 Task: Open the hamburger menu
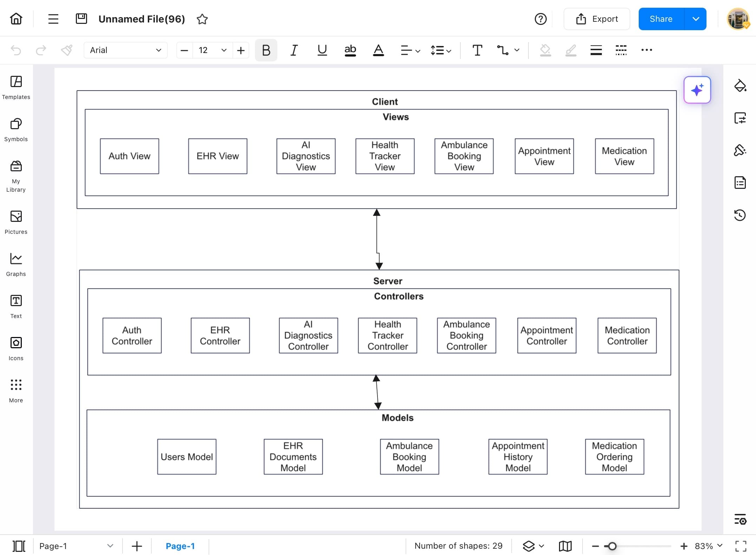click(x=53, y=19)
